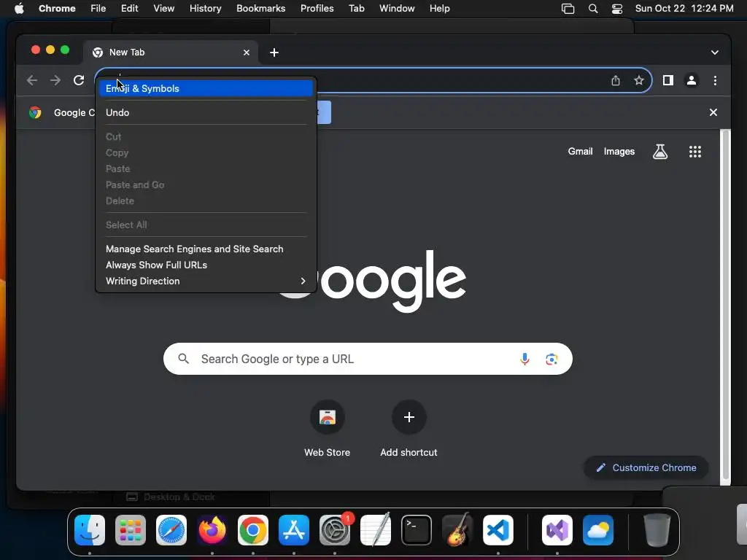Open the Bookmarks menu
Viewport: 747px width, 560px height.
pyautogui.click(x=260, y=9)
